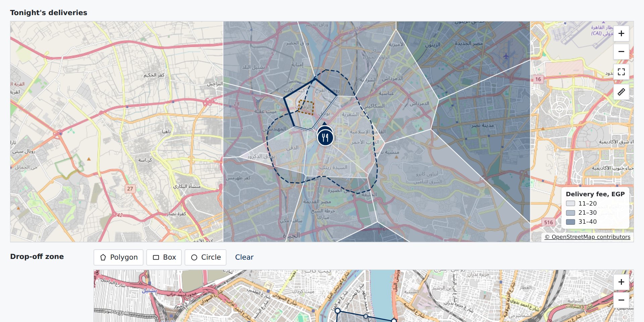Click the 'Delivery fee, EGP' legend title

(595, 194)
